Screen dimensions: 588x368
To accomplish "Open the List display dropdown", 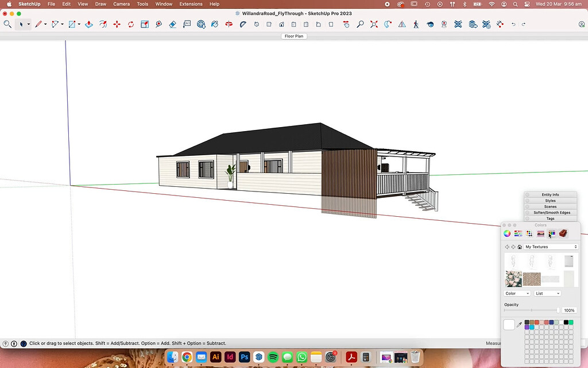I will (x=546, y=293).
